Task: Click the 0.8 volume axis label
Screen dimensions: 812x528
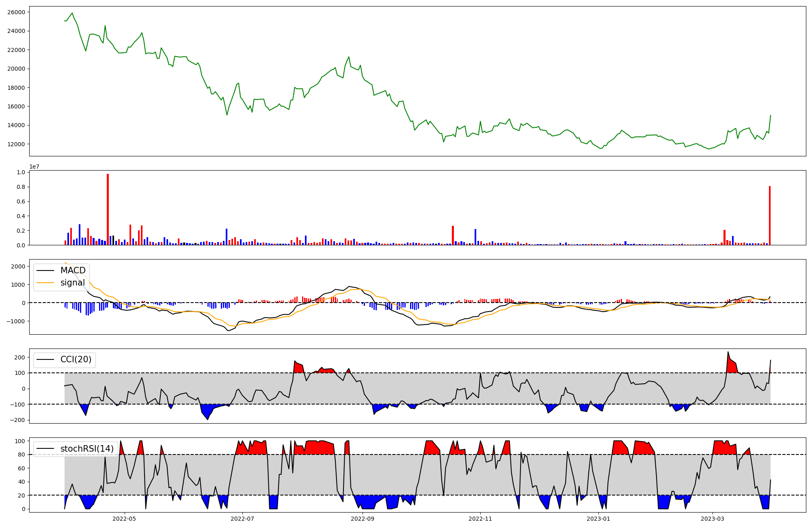Action: (21, 187)
